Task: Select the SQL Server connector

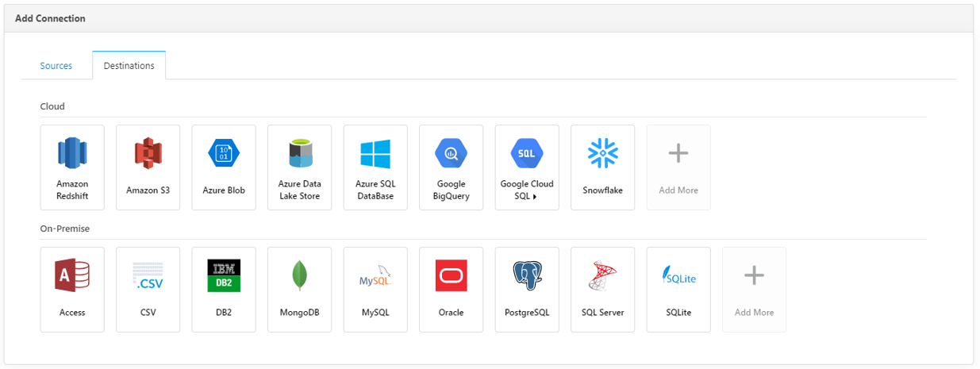Action: [x=602, y=290]
